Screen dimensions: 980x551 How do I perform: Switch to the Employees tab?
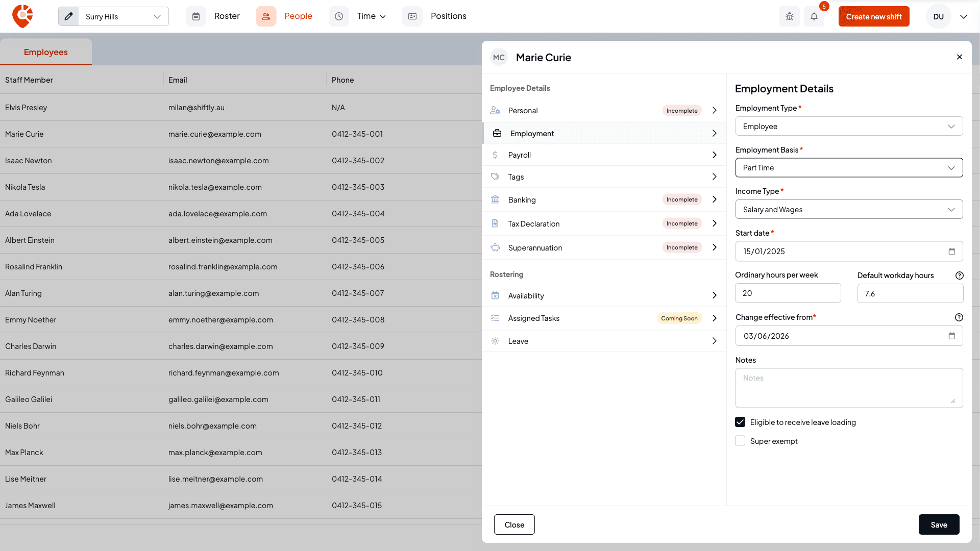(46, 52)
